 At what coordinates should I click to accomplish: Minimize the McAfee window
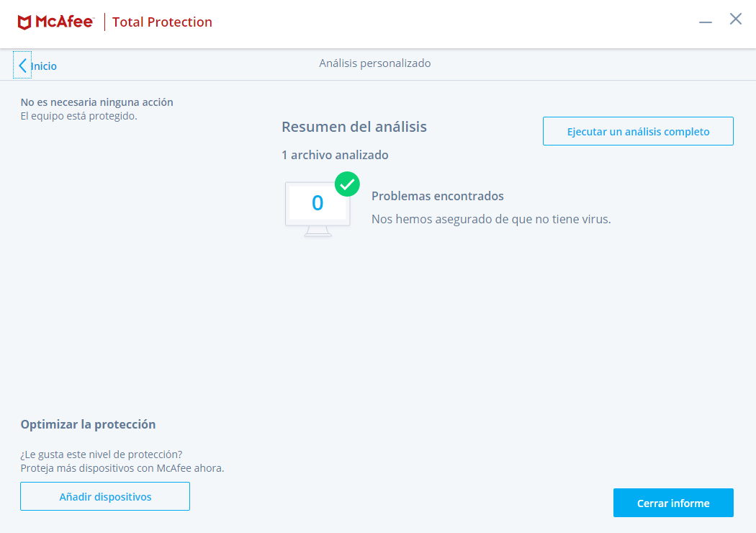(706, 22)
